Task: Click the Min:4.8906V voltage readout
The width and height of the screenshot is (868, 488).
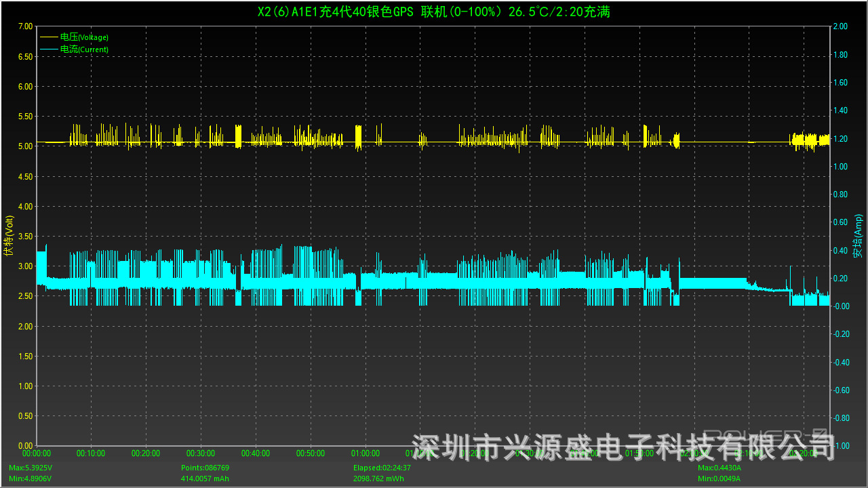Action: [x=30, y=479]
